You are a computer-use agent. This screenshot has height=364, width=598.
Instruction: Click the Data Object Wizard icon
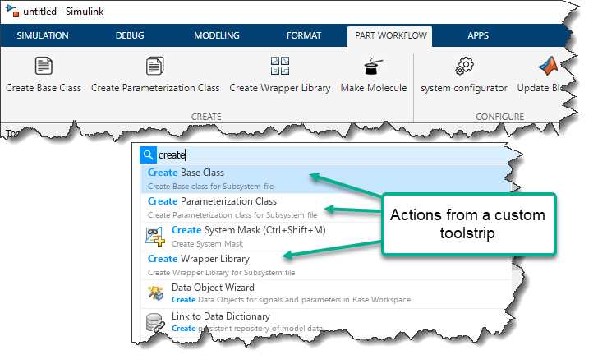coord(154,293)
